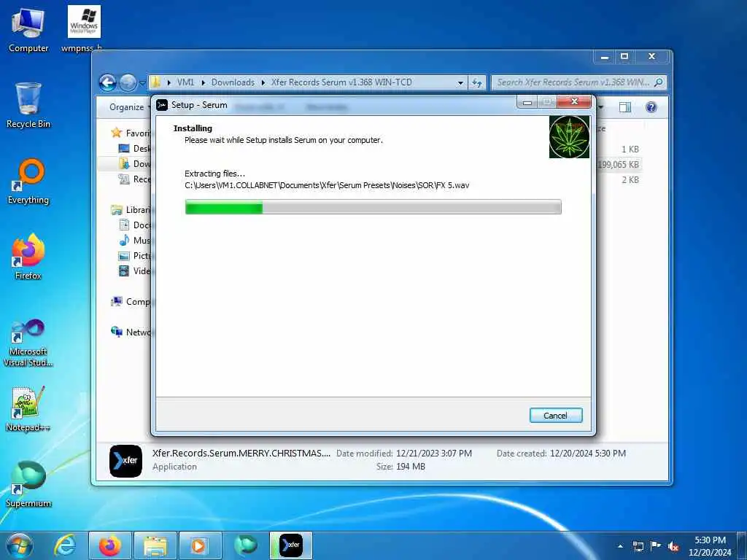This screenshot has width=747, height=560.
Task: Open Windows Media Player from taskbar
Action: [x=201, y=545]
